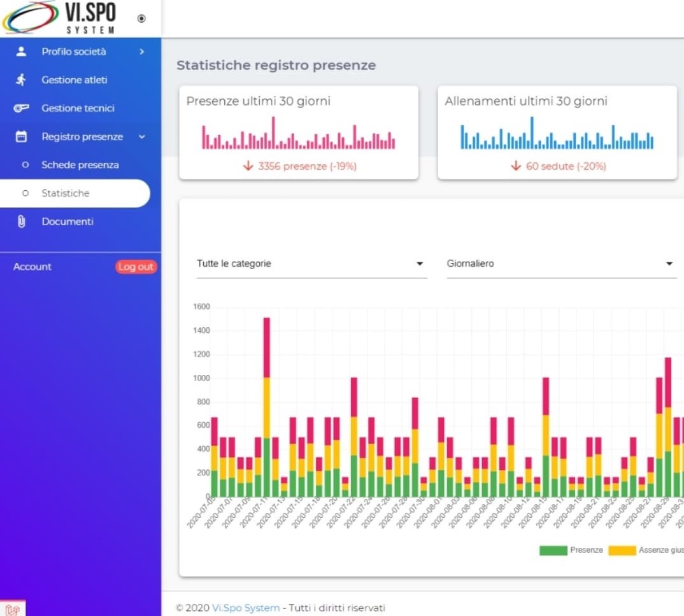Click the calendar icon for Registro presenze

(21, 136)
